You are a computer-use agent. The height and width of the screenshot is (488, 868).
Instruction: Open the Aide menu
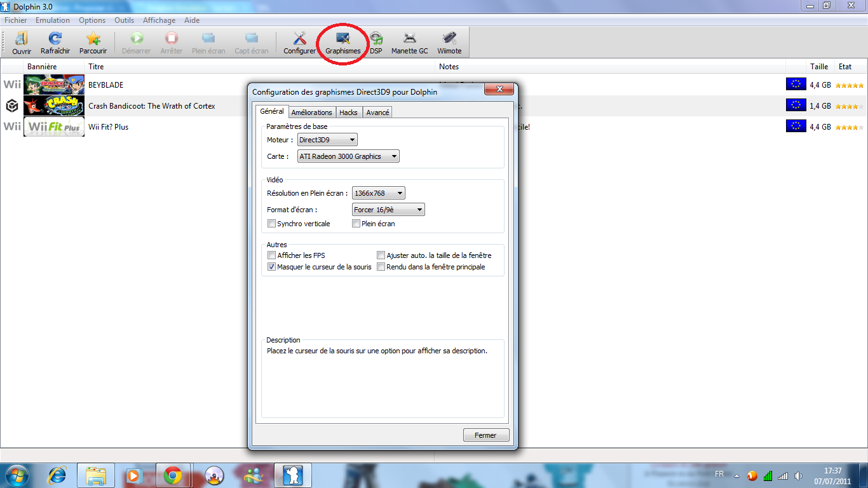tap(192, 20)
